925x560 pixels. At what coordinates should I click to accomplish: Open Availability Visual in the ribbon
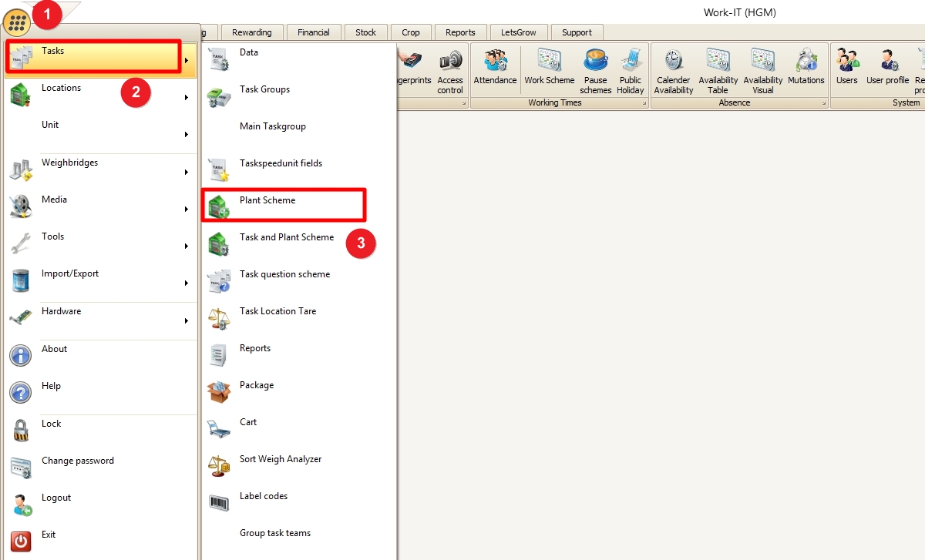point(763,70)
